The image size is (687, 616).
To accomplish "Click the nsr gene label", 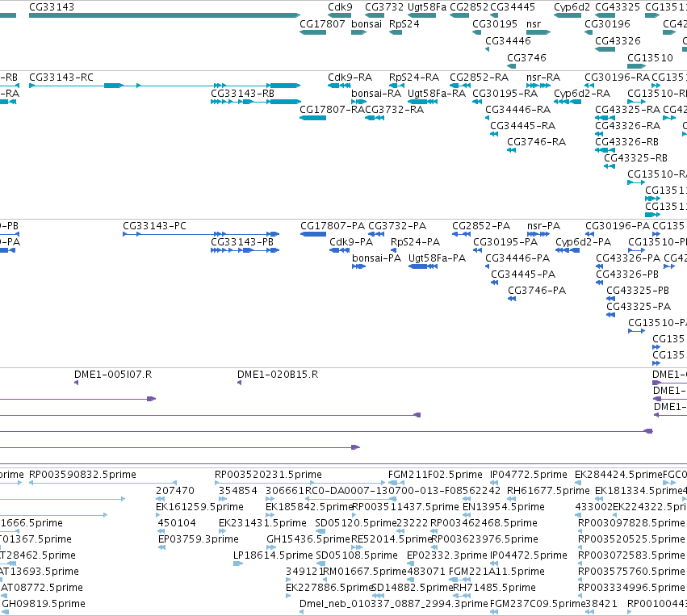I will (x=534, y=24).
